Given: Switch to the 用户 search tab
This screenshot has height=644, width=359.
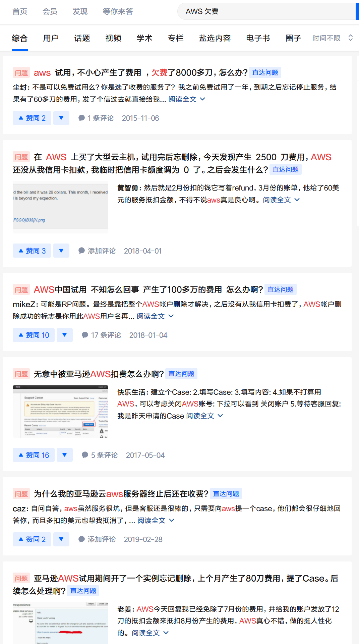Looking at the screenshot, I should coord(51,38).
